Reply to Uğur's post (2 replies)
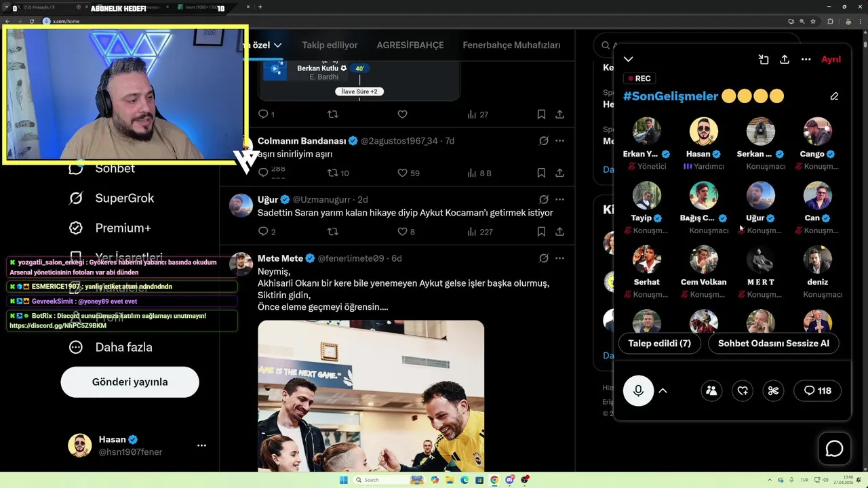This screenshot has height=488, width=868. [267, 232]
